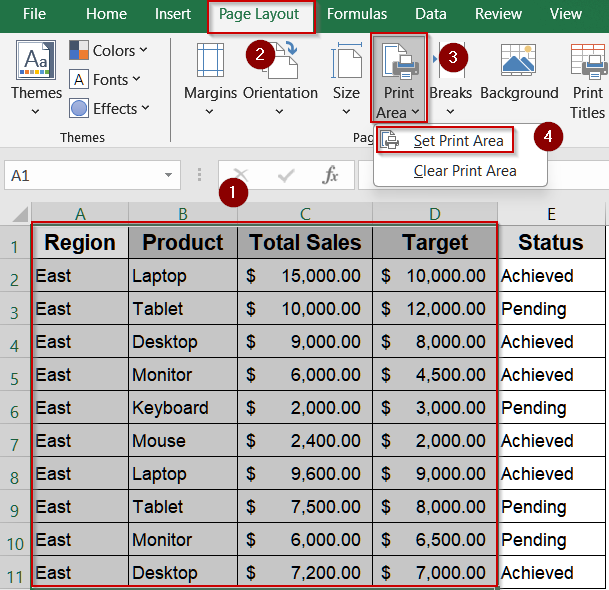Click the Total Sales header cell
Image resolution: width=609 pixels, height=590 pixels.
point(305,242)
